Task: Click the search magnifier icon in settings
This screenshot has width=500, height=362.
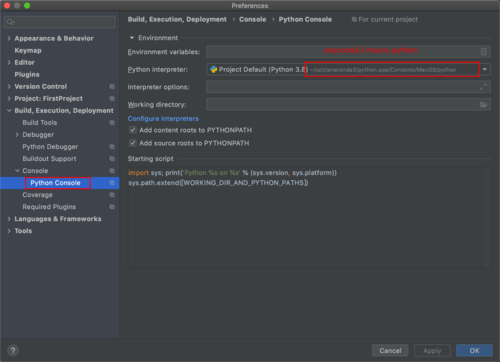Action: coord(10,22)
